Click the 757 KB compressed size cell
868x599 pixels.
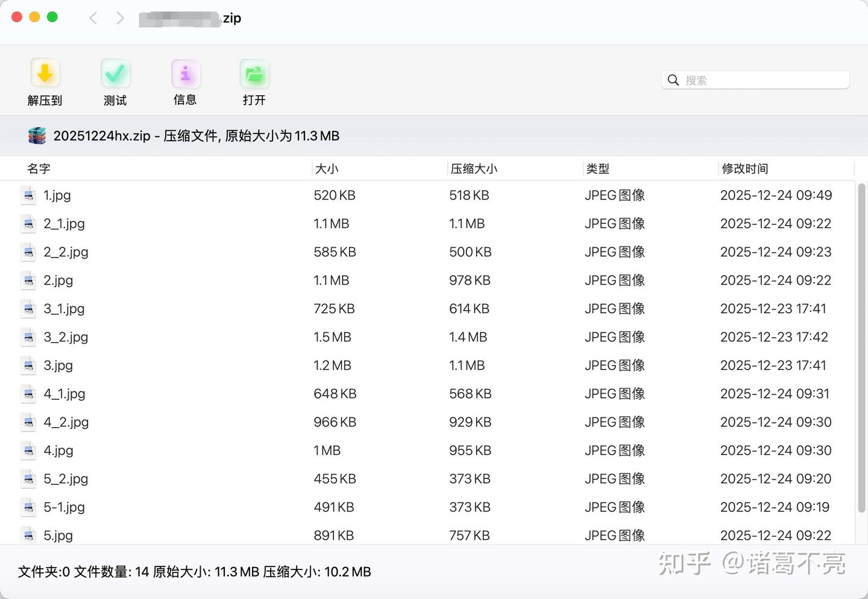point(469,536)
